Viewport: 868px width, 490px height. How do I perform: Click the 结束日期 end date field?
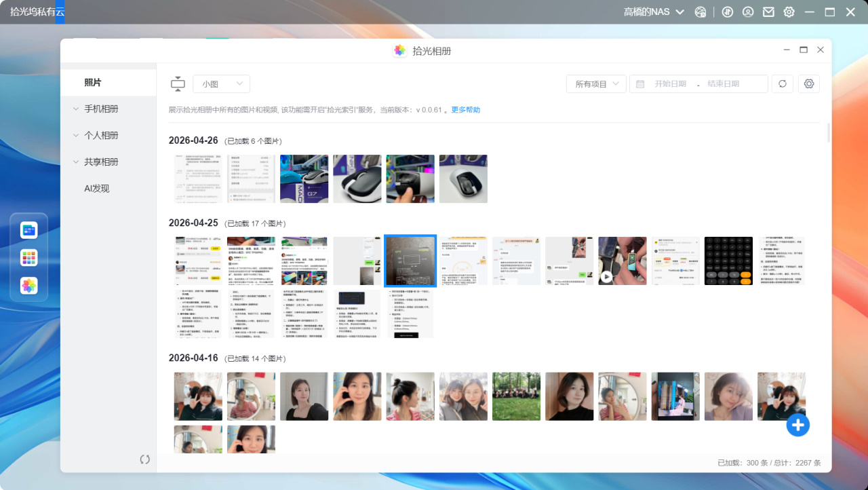(x=724, y=83)
